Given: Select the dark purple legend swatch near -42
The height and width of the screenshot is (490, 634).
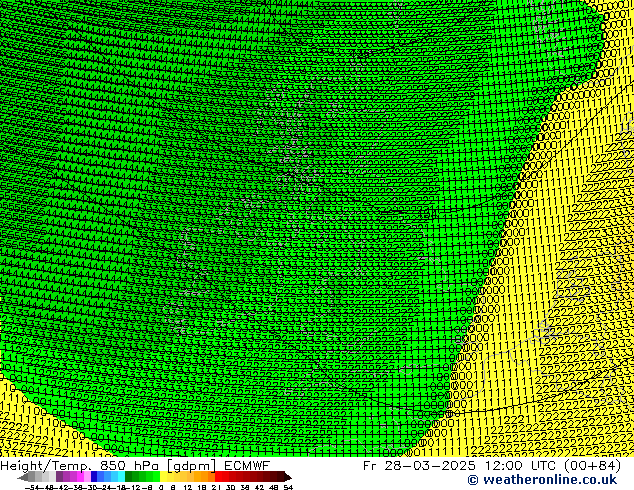Looking at the screenshot, I should pos(59,477).
